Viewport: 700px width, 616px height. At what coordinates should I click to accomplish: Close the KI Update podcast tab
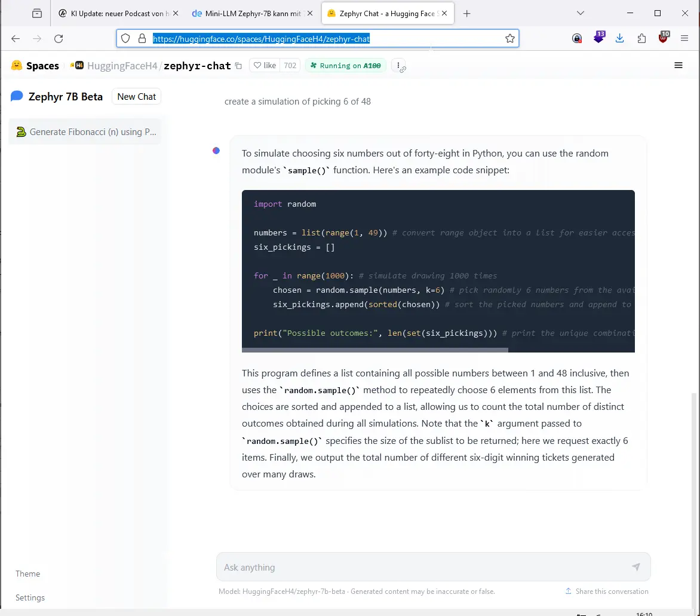[176, 13]
